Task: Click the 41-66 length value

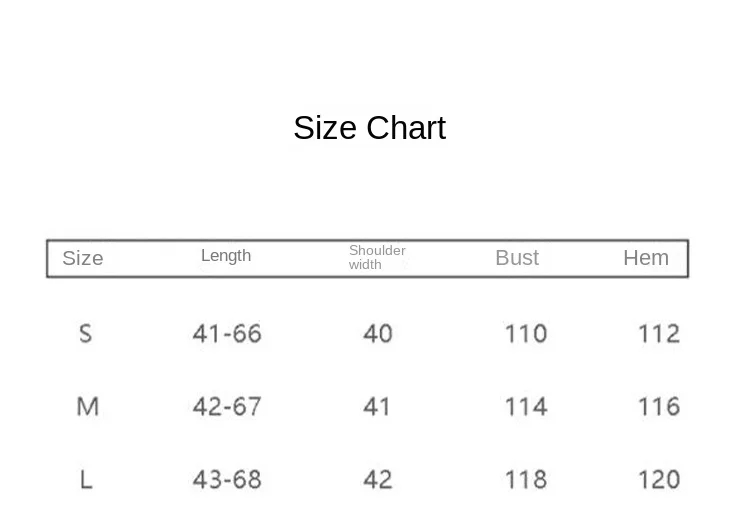Action: pos(227,333)
